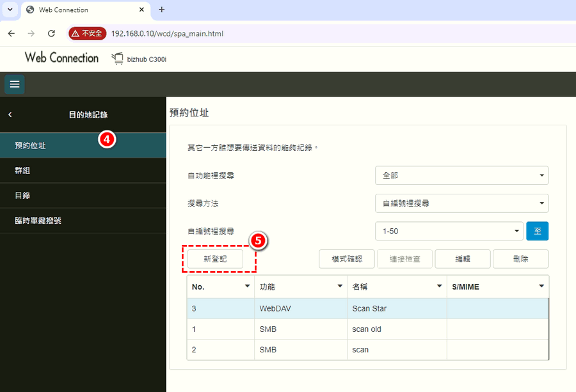Open the S/MIME column filter arrow
The width and height of the screenshot is (576, 392).
(541, 286)
